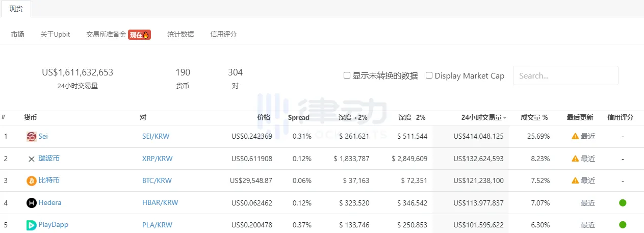Click the 190 货币 count
This screenshot has height=233, width=644.
click(x=183, y=72)
